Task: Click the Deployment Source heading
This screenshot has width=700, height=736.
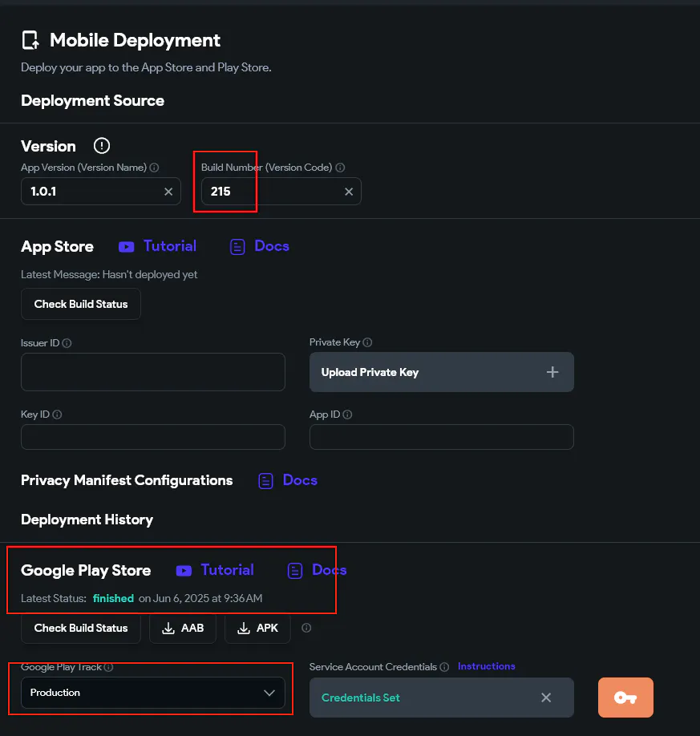Action: pos(92,100)
